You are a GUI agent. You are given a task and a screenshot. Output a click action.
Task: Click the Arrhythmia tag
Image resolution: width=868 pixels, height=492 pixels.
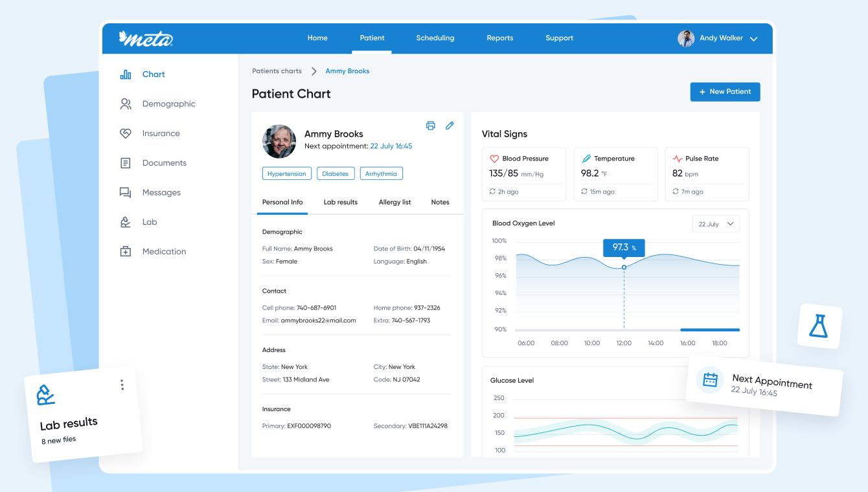[x=382, y=173]
